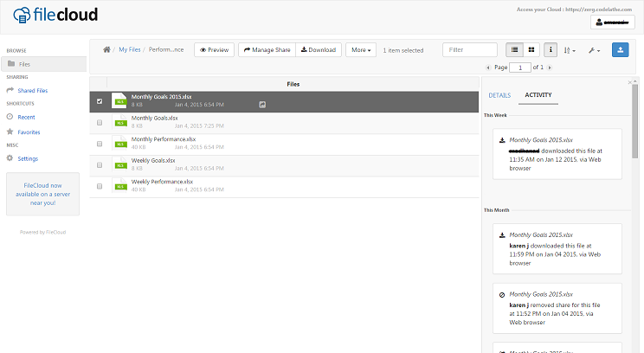The height and width of the screenshot is (353, 644).
Task: Click the share indicator on Monthly Goals 2015.xlsx
Action: (x=262, y=105)
